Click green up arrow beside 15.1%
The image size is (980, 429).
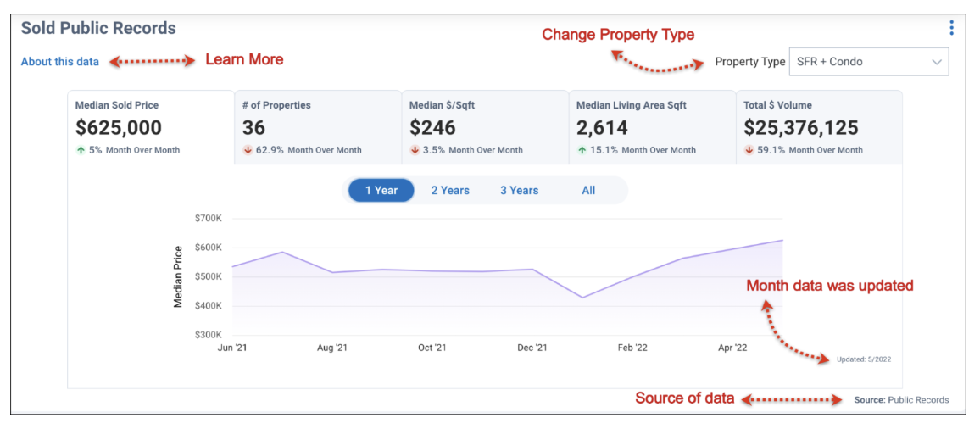tap(582, 150)
